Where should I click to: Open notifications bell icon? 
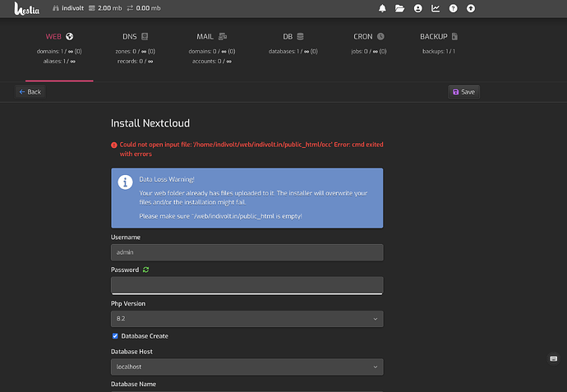[x=382, y=8]
